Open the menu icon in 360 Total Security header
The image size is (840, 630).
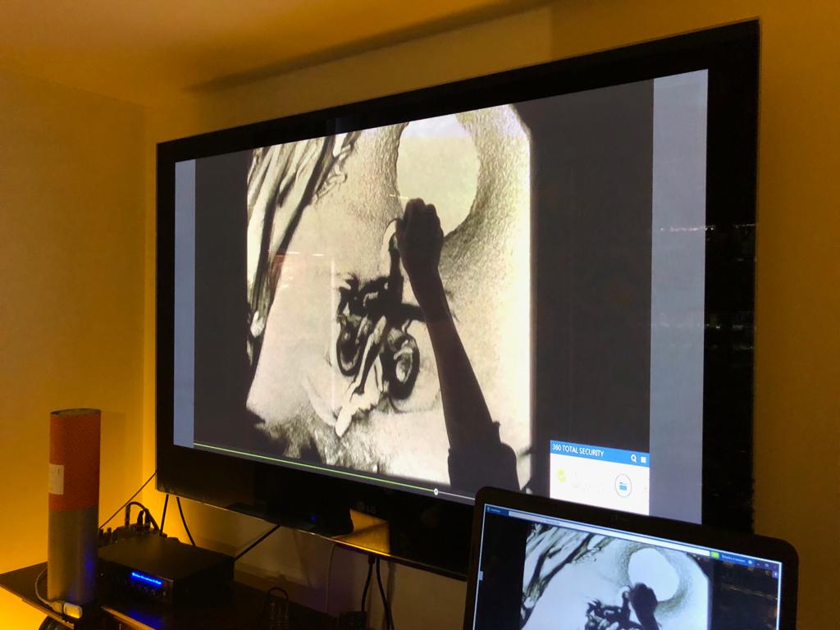[x=643, y=459]
